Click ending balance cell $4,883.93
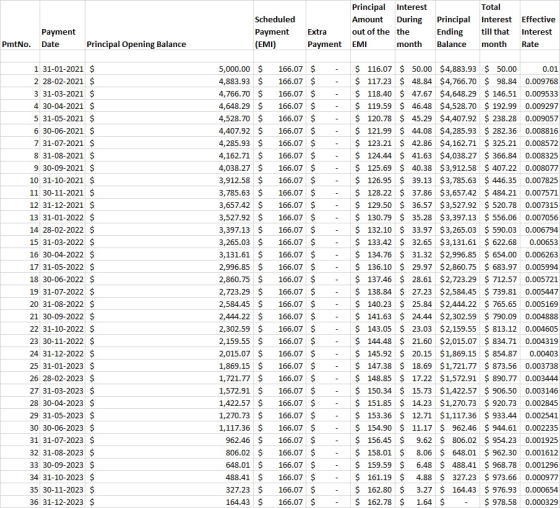 pos(458,69)
